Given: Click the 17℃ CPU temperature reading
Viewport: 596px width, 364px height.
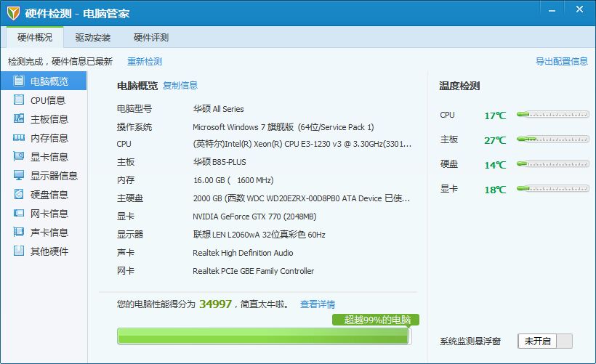Looking at the screenshot, I should 495,116.
